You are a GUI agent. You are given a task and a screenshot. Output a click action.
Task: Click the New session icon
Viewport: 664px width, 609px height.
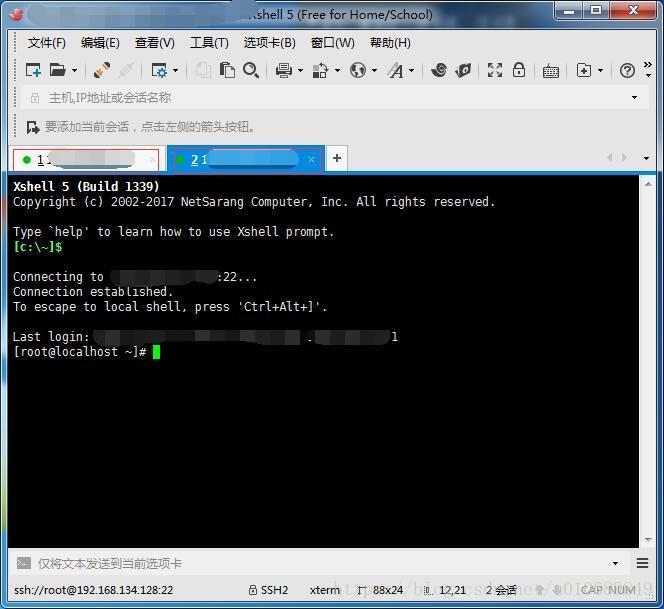(33, 70)
